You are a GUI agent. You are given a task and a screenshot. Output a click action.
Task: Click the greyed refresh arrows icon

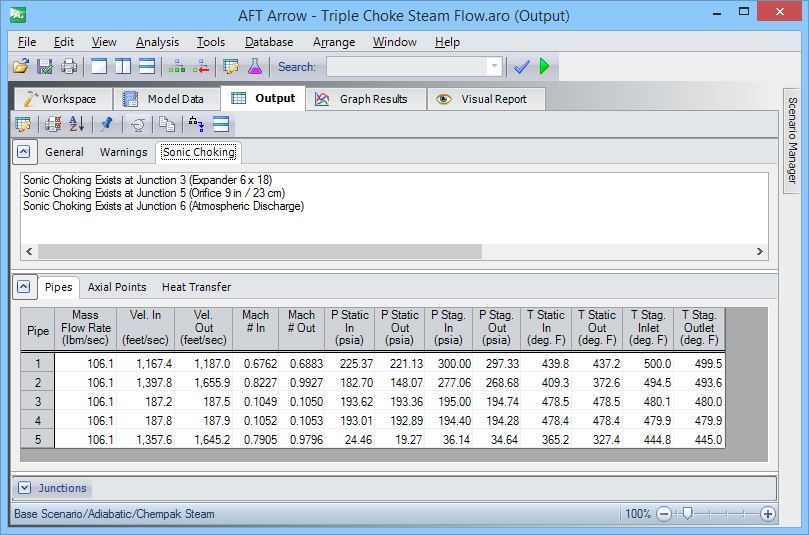138,124
